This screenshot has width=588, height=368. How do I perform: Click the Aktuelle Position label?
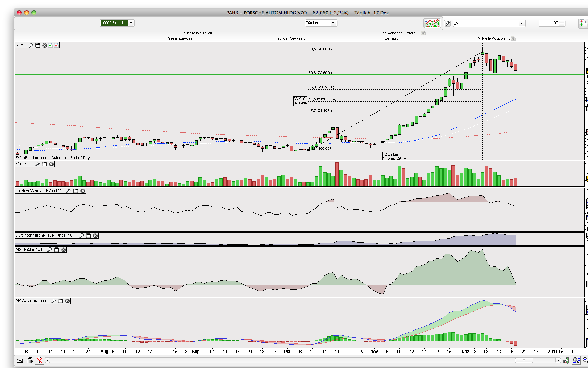(x=491, y=39)
